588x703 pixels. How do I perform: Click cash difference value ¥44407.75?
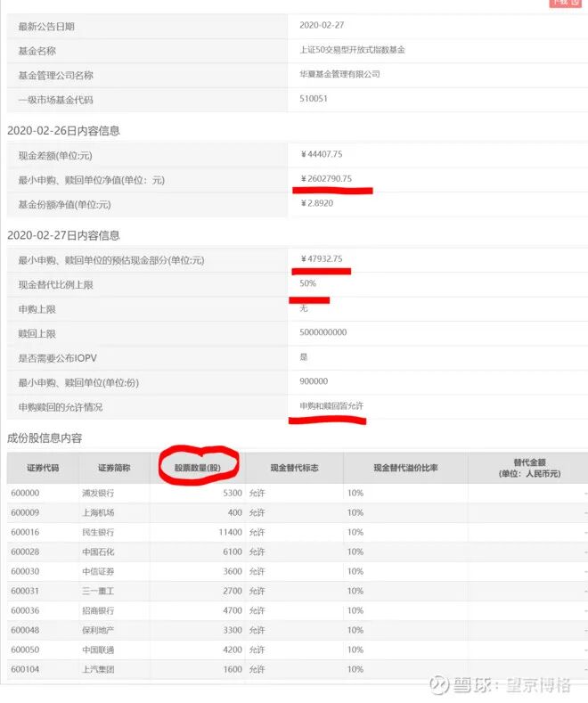pyautogui.click(x=322, y=154)
